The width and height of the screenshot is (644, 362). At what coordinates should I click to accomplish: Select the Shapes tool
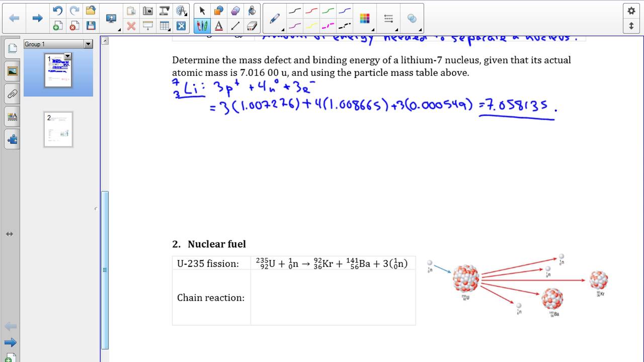click(218, 11)
